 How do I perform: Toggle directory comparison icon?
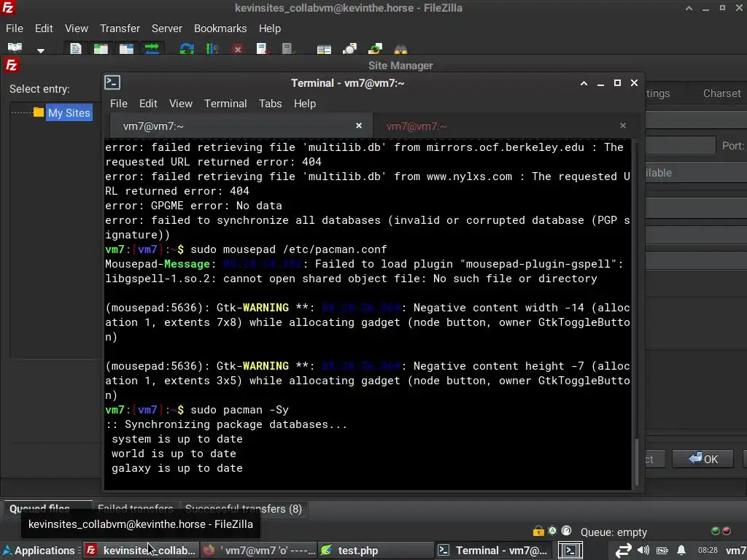pos(349,48)
